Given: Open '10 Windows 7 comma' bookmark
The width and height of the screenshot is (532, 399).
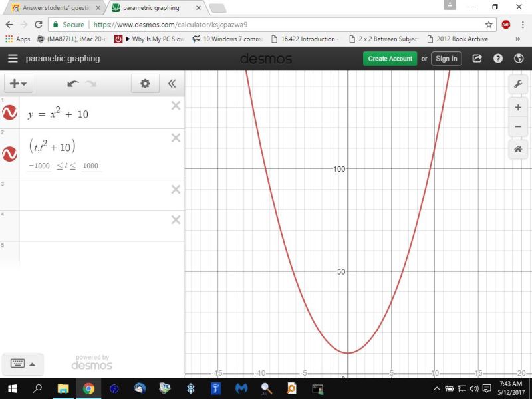Looking at the screenshot, I should pyautogui.click(x=228, y=39).
